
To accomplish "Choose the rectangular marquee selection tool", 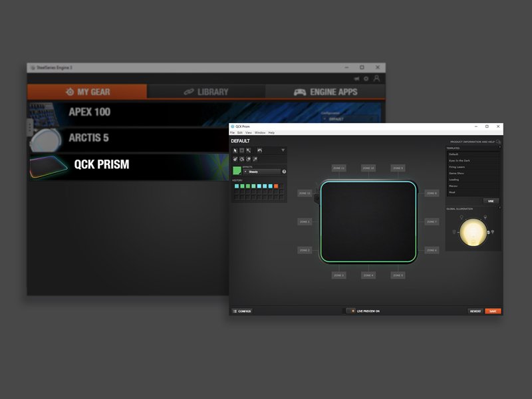I will 242,150.
